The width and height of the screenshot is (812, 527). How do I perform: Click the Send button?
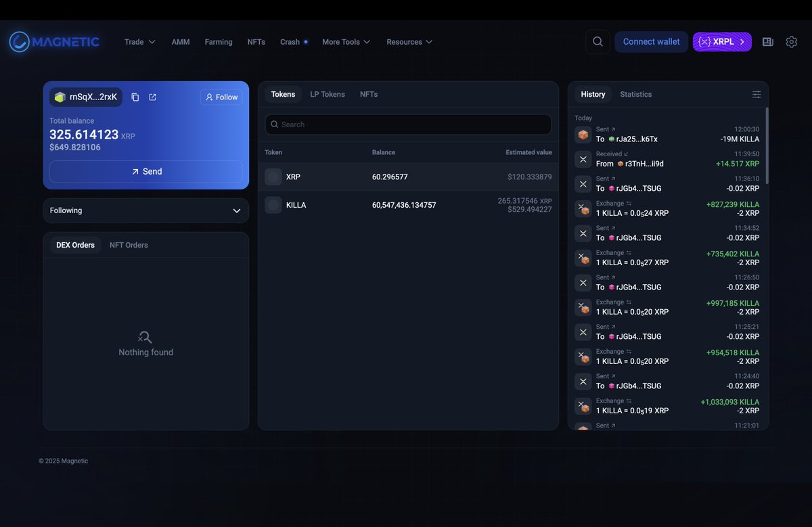point(146,172)
